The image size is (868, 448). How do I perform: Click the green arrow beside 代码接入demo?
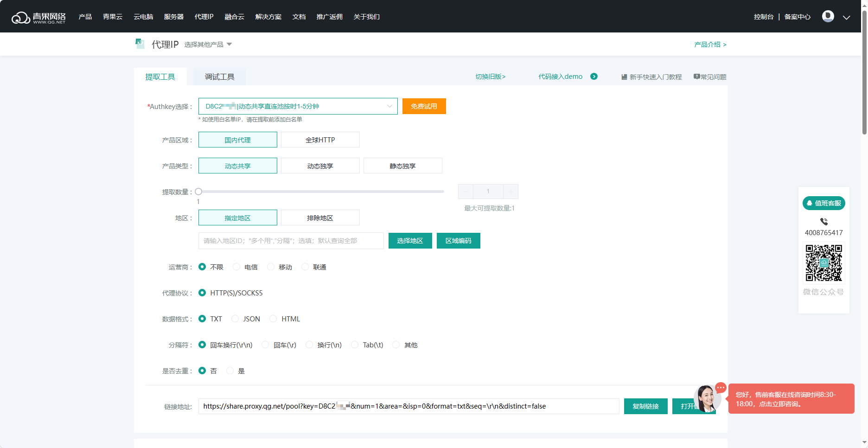pyautogui.click(x=594, y=77)
